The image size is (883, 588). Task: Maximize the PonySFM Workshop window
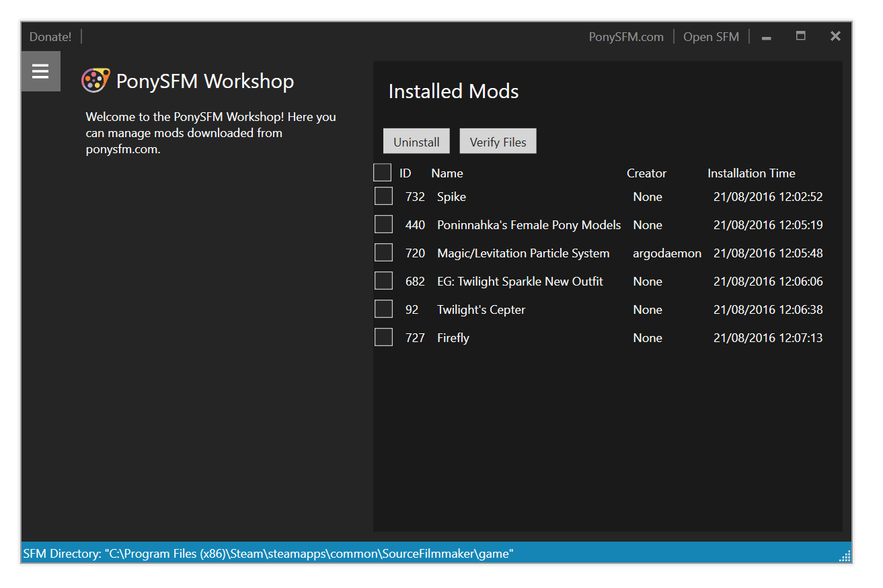[800, 36]
